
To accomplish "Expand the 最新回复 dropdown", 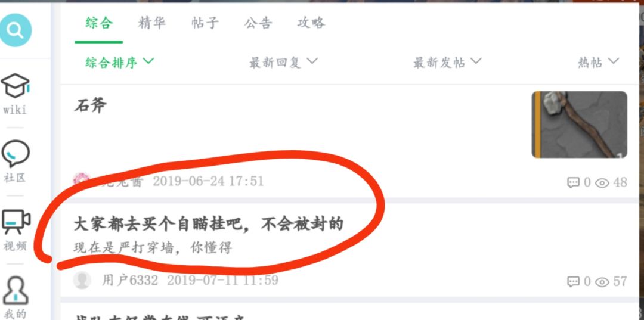I will click(x=283, y=63).
